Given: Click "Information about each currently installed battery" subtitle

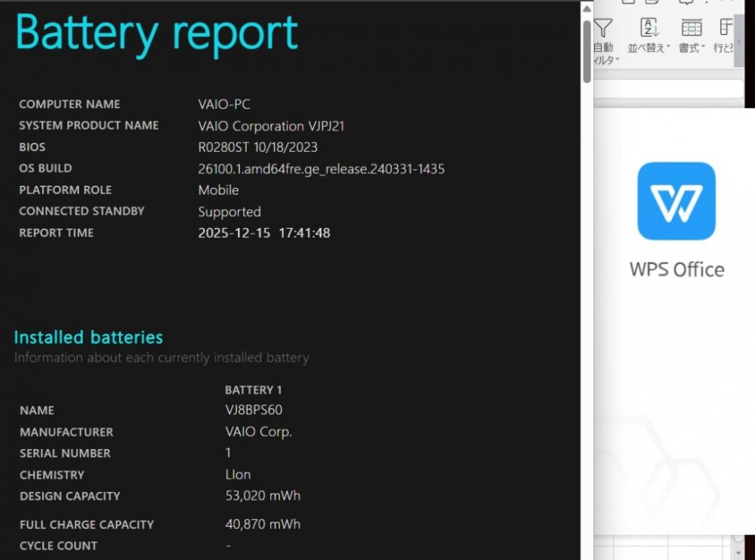Looking at the screenshot, I should point(162,358).
